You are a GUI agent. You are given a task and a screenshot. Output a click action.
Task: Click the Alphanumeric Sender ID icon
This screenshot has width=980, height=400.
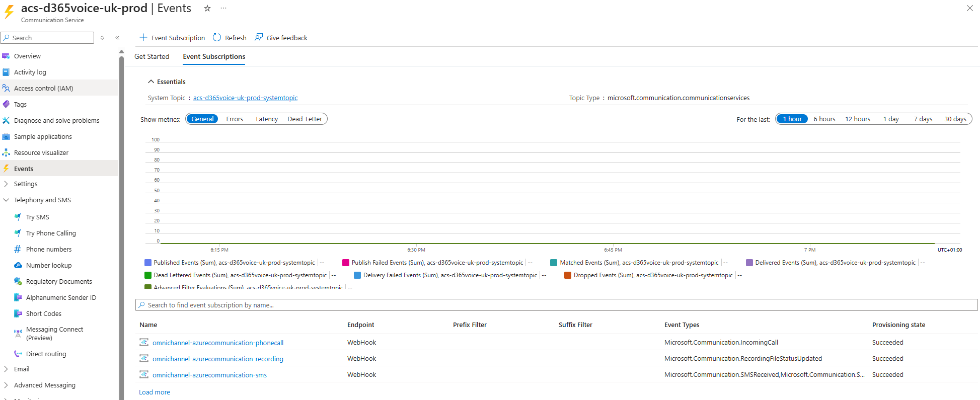tap(18, 297)
